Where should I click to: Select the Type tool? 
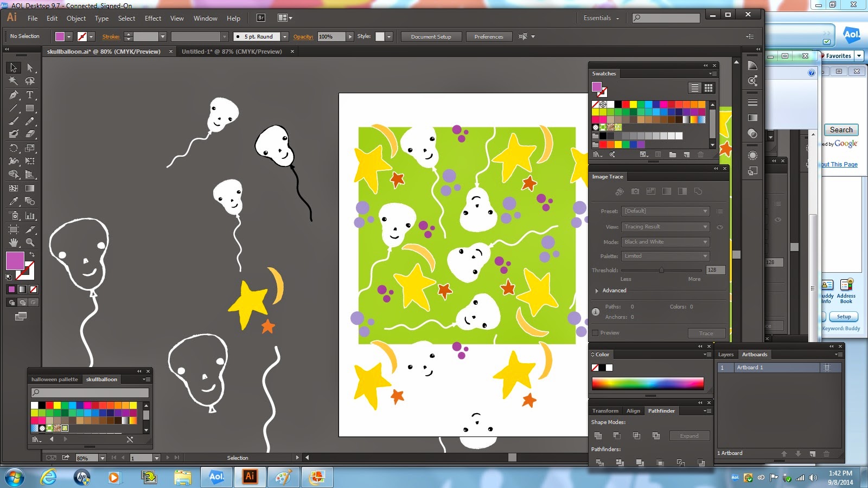click(30, 95)
